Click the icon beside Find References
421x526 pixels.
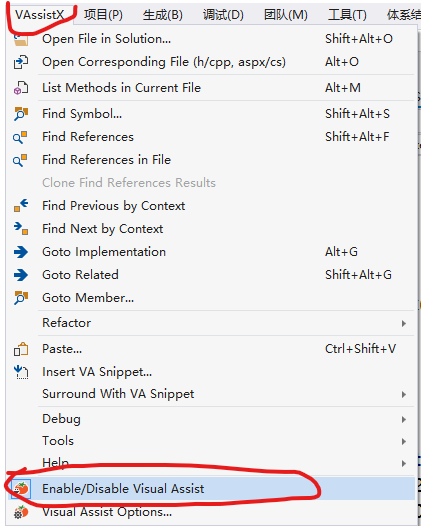pyautogui.click(x=20, y=137)
